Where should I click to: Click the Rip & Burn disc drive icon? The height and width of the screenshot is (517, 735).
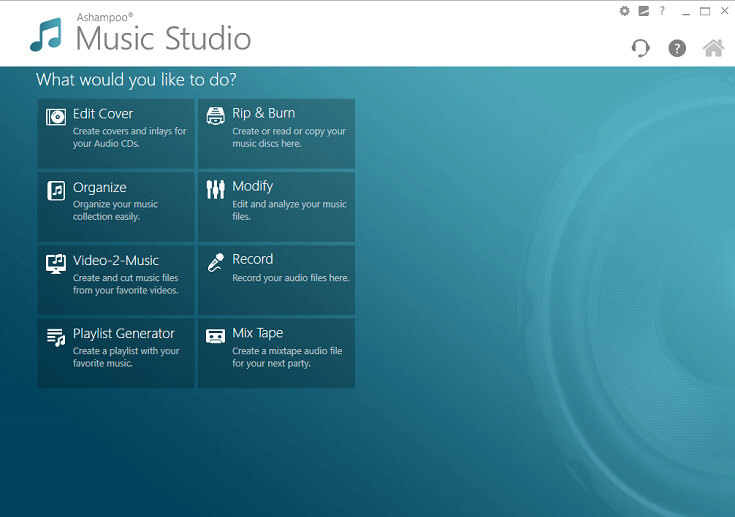[x=216, y=116]
